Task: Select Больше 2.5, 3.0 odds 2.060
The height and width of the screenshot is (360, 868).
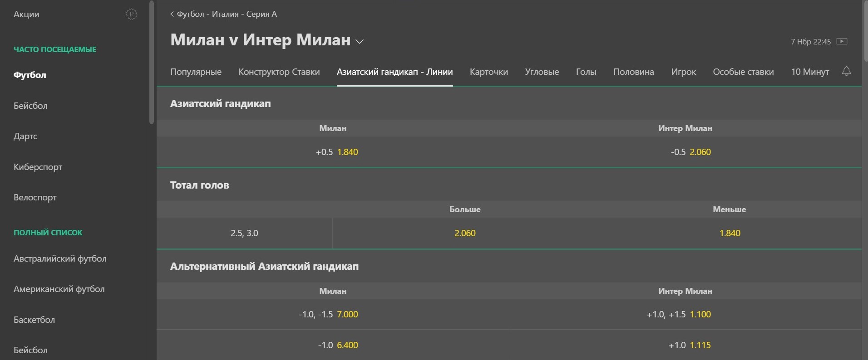Action: coord(465,233)
